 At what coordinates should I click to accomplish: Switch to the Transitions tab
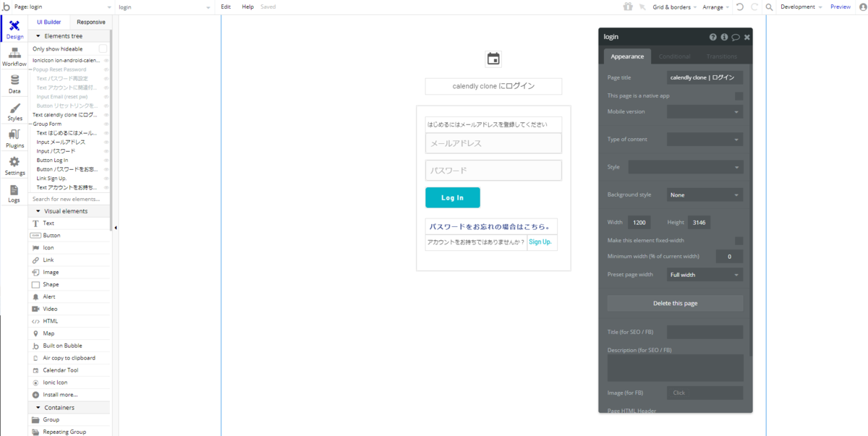click(721, 56)
